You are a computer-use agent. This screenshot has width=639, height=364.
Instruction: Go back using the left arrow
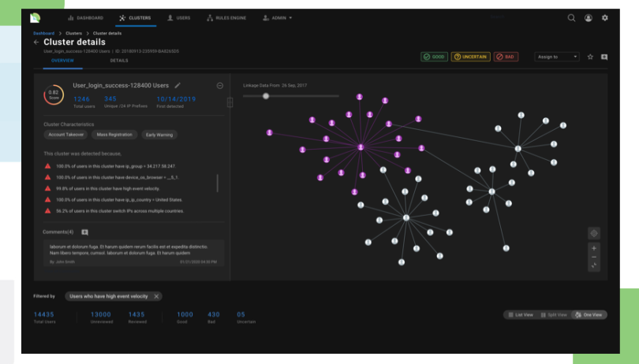(x=36, y=43)
